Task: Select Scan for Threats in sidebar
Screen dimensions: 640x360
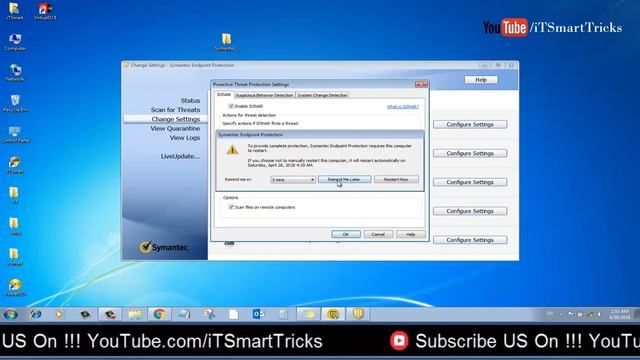Action: 175,110
